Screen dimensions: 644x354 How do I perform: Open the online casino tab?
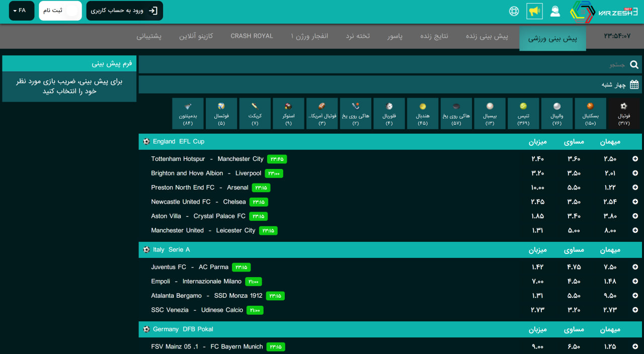[196, 36]
